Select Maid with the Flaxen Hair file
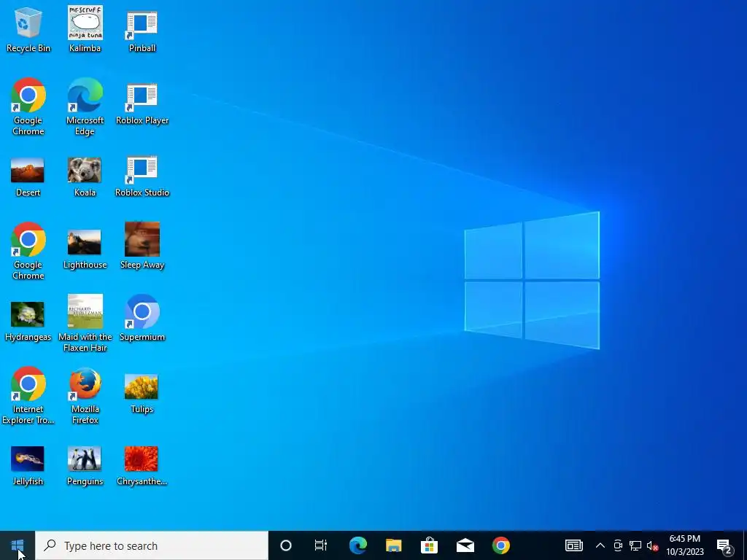747x560 pixels. click(x=85, y=323)
